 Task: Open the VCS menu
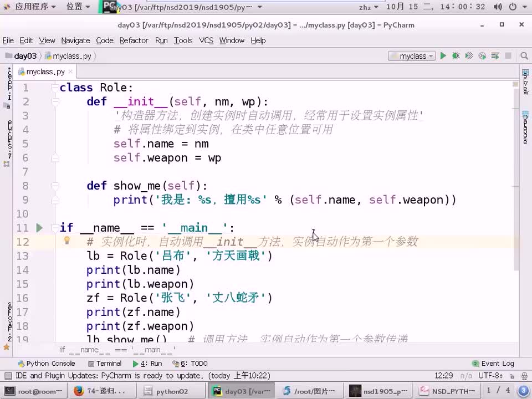(206, 40)
